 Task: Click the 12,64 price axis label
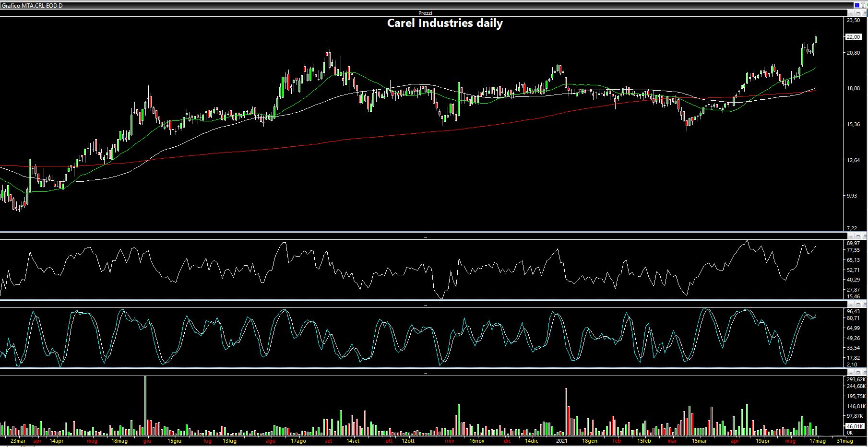tap(854, 160)
